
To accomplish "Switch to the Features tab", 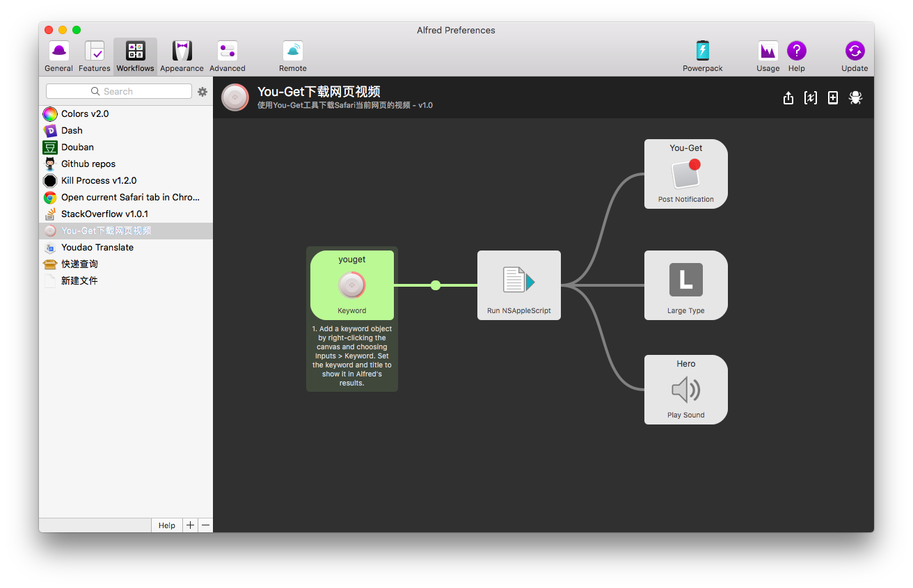I will pos(95,56).
